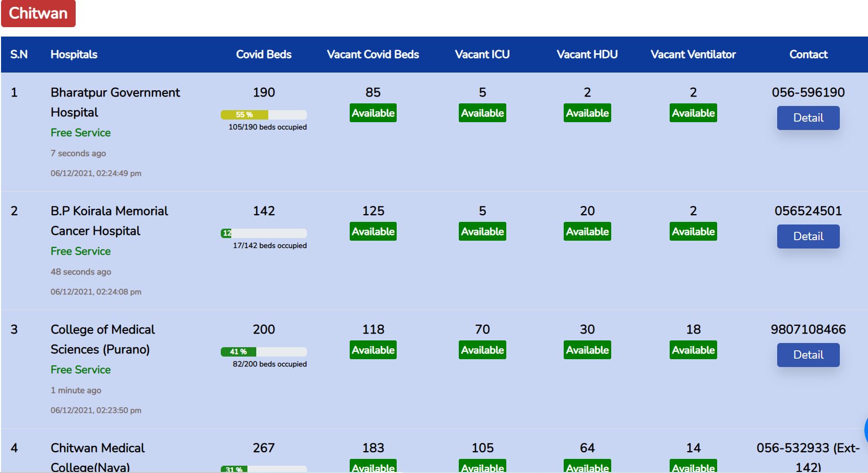This screenshot has width=868, height=473.
Task: Click the Vacant Covid Beds value 183
Action: point(373,448)
